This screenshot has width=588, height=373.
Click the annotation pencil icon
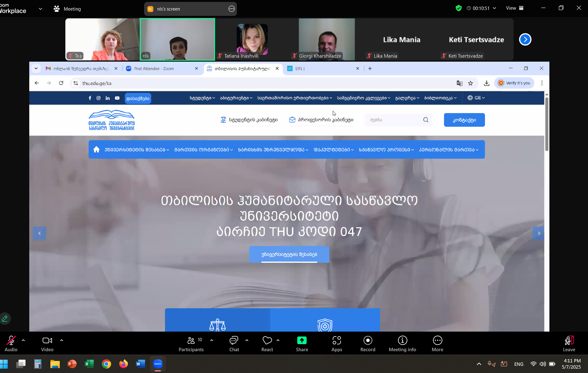point(5,319)
